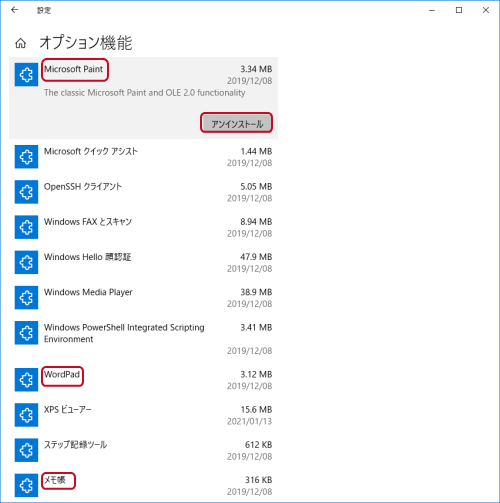Click the 3.34 MB size of Microsoft Paint
The height and width of the screenshot is (503, 500).
point(256,69)
